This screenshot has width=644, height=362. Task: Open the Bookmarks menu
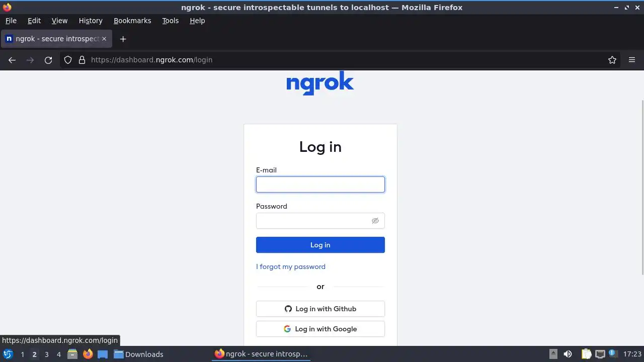pyautogui.click(x=132, y=21)
